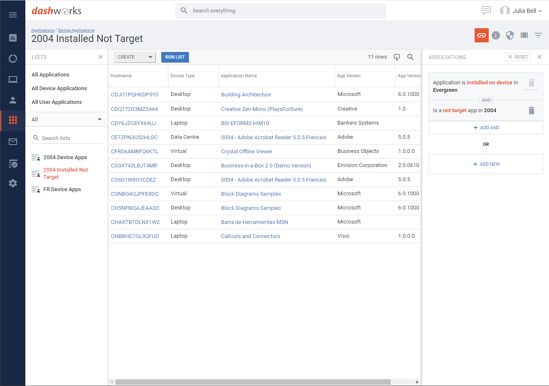
Task: Select All Device Applications list
Action: coord(59,88)
